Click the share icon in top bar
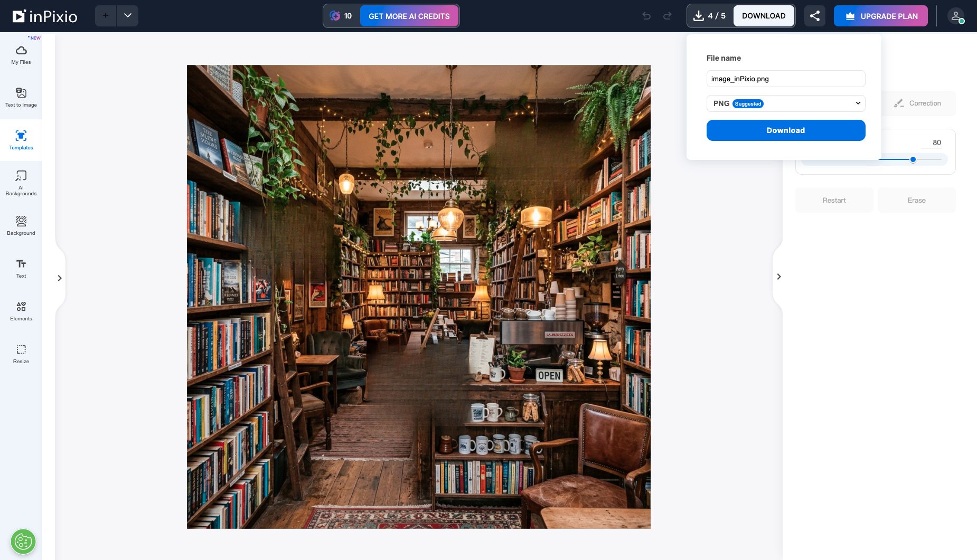Viewport: 977px width, 560px height. click(x=815, y=16)
